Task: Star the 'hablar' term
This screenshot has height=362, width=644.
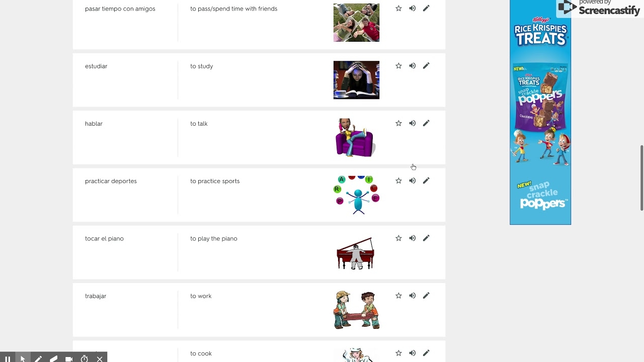Action: (398, 123)
